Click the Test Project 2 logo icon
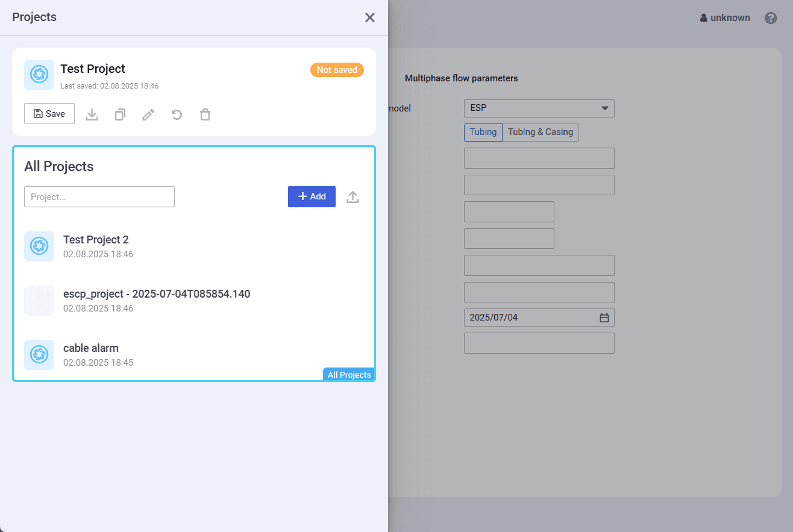Viewport: 793px width, 532px height. pyautogui.click(x=39, y=246)
